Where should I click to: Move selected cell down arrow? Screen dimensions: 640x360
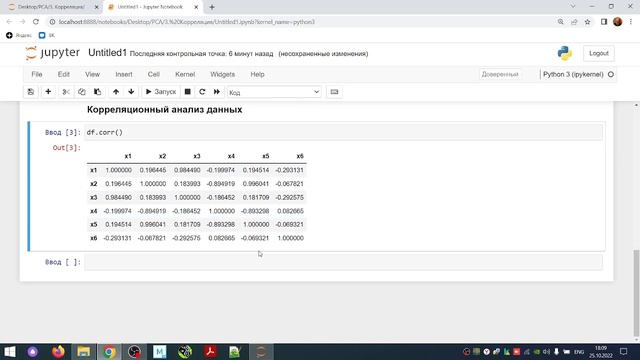131,92
